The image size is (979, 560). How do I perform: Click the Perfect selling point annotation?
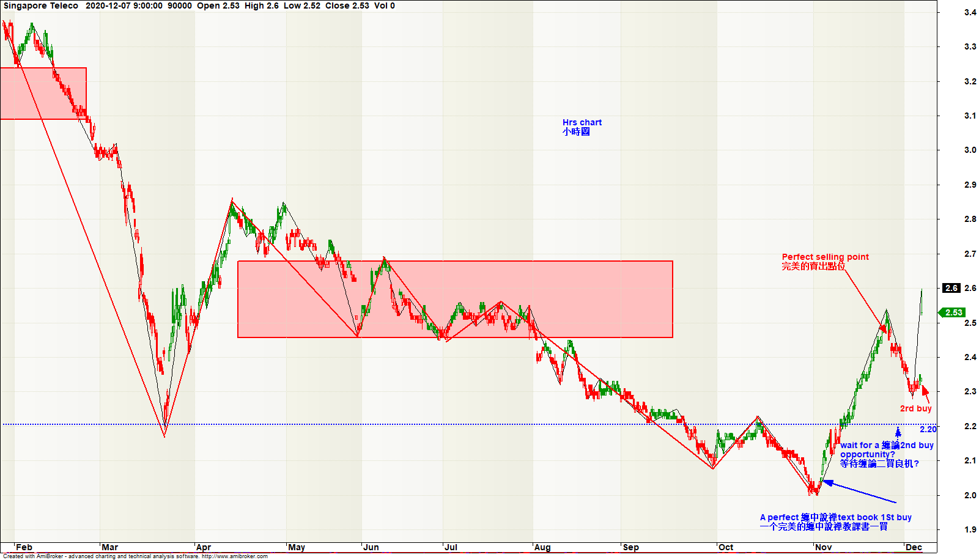pos(825,257)
